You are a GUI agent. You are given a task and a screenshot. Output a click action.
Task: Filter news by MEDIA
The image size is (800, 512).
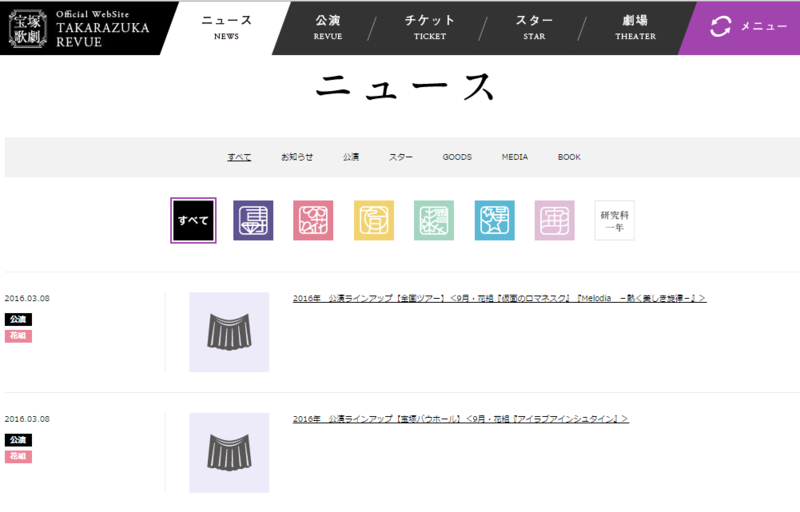tap(515, 157)
